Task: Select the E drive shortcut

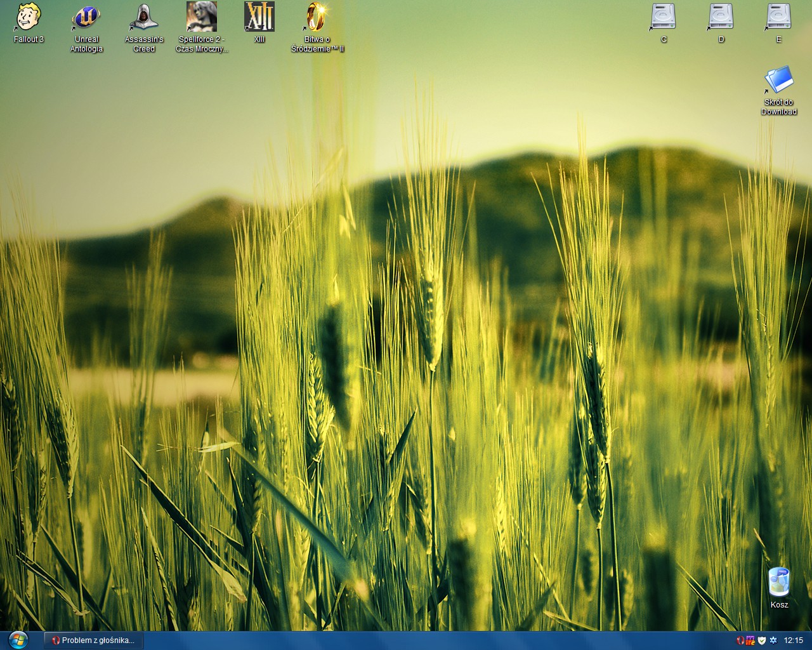Action: point(779,17)
